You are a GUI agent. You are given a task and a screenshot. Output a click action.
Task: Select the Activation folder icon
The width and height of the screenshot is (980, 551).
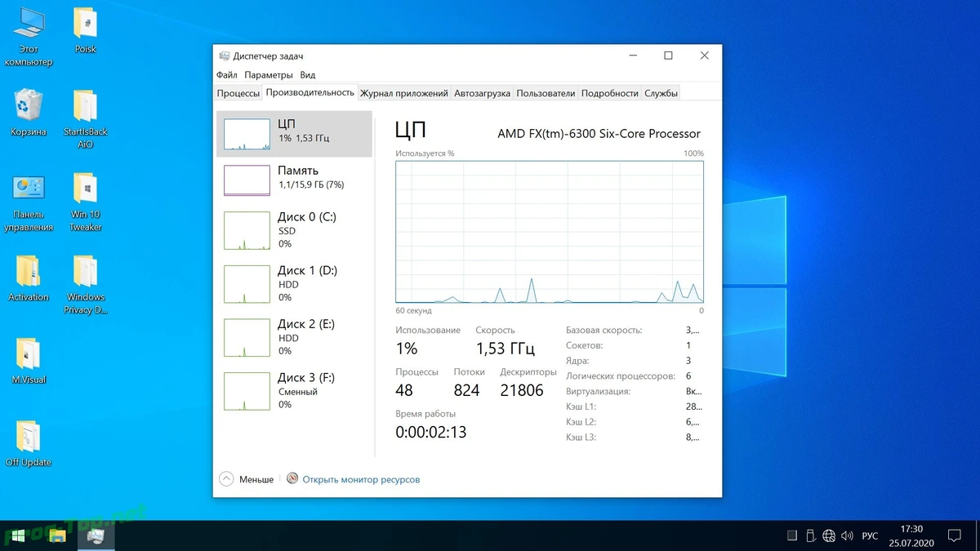[x=28, y=278]
